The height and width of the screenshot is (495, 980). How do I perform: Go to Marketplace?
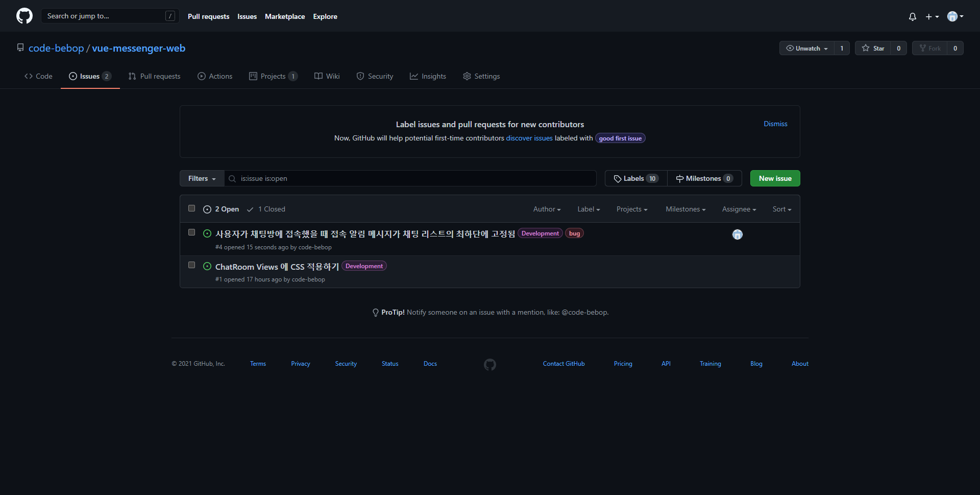[x=285, y=16]
